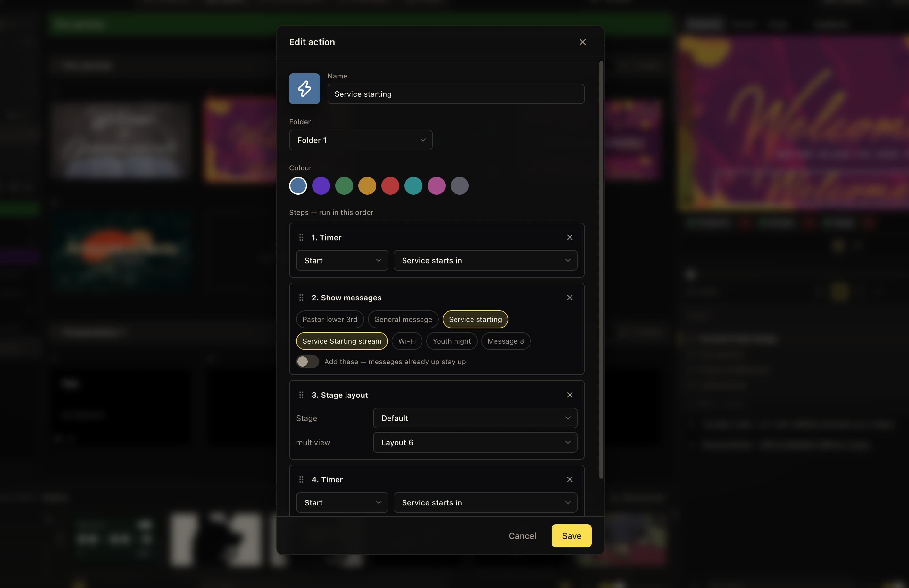Select the teal colour swatch
Screen dimensions: 909x588
click(x=413, y=186)
